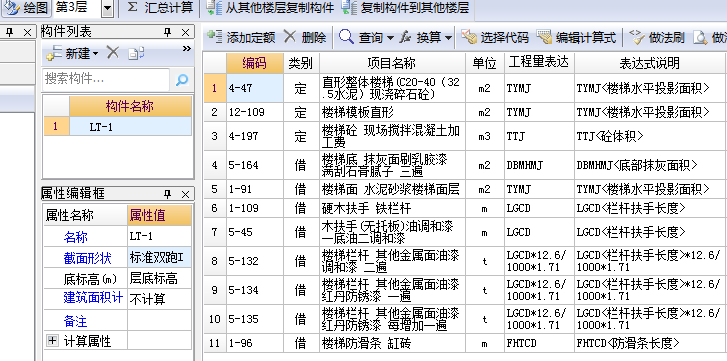727x361 pixels.
Task: Select code cell 5-45
Action: (255, 232)
